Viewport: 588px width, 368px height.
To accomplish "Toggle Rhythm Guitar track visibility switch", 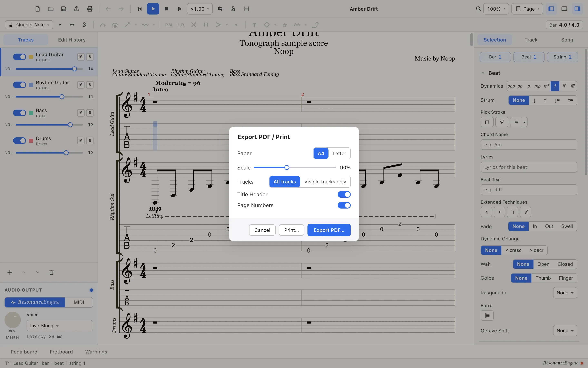I will 19,85.
